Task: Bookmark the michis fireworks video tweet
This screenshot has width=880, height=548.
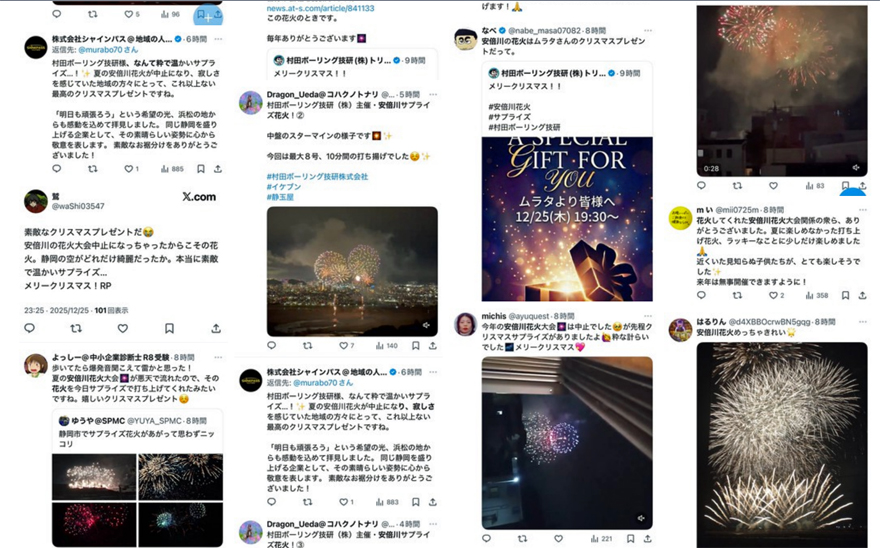Action: pos(630,538)
